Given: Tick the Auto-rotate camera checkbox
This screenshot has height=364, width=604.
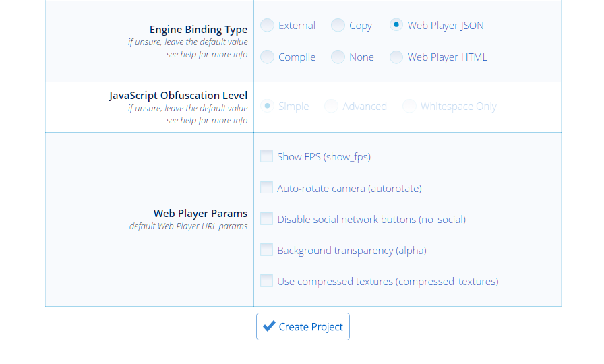Looking at the screenshot, I should coord(267,188).
